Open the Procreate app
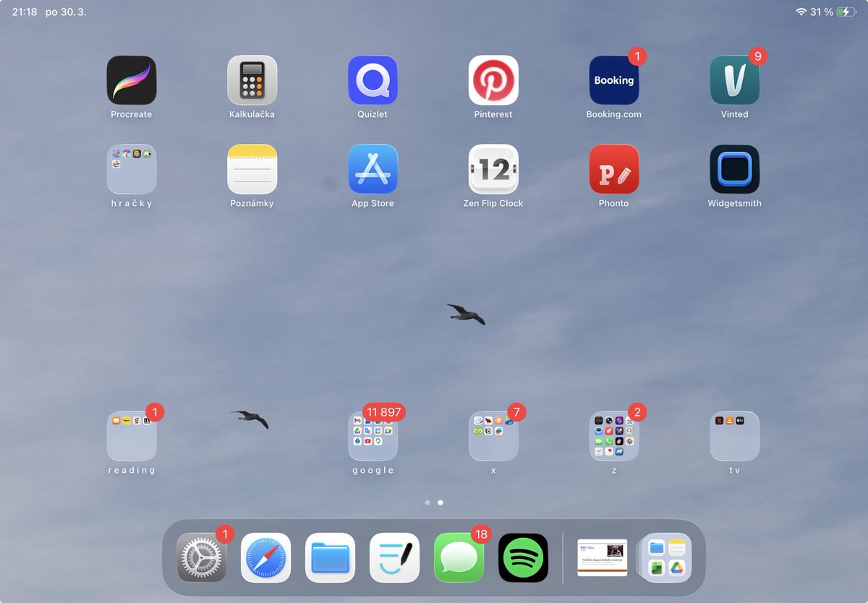Screen dimensions: 868x603 click(132, 80)
